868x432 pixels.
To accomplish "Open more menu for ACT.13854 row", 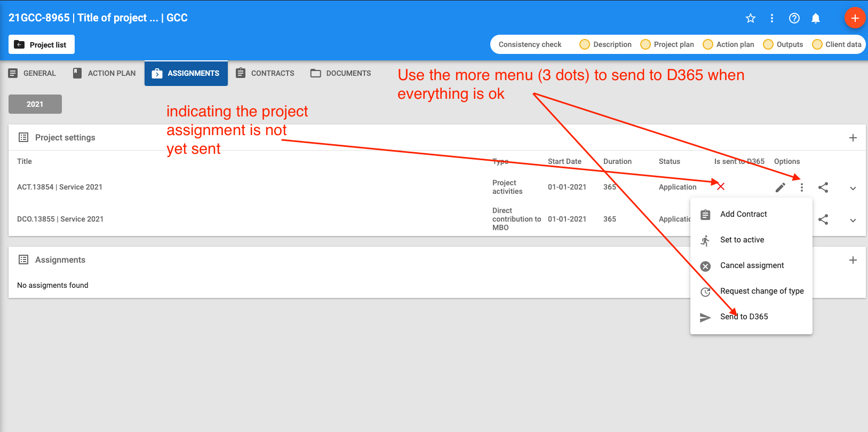I will coord(802,187).
